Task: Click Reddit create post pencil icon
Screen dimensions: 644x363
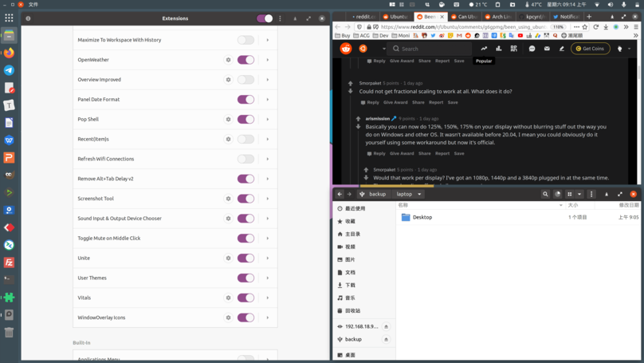Action: click(x=561, y=49)
